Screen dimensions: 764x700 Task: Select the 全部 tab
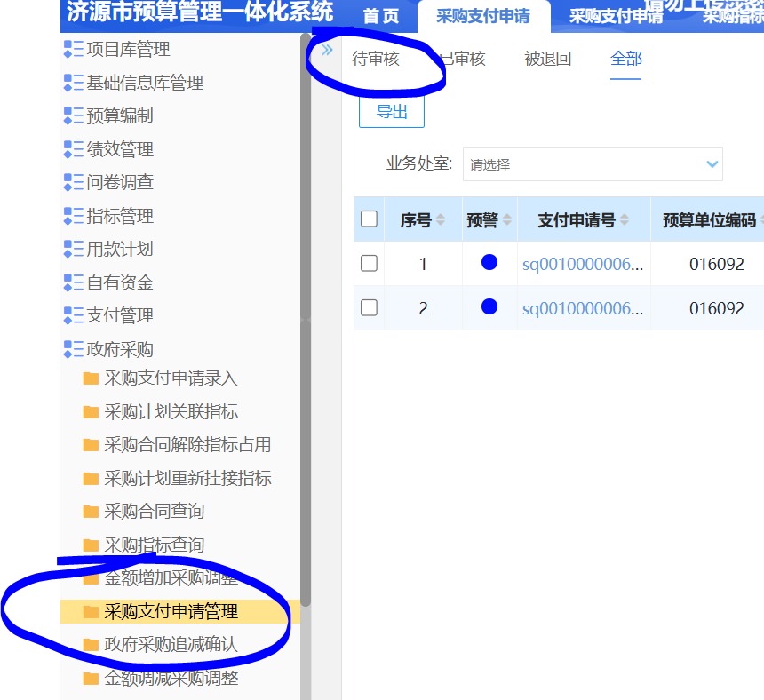626,59
